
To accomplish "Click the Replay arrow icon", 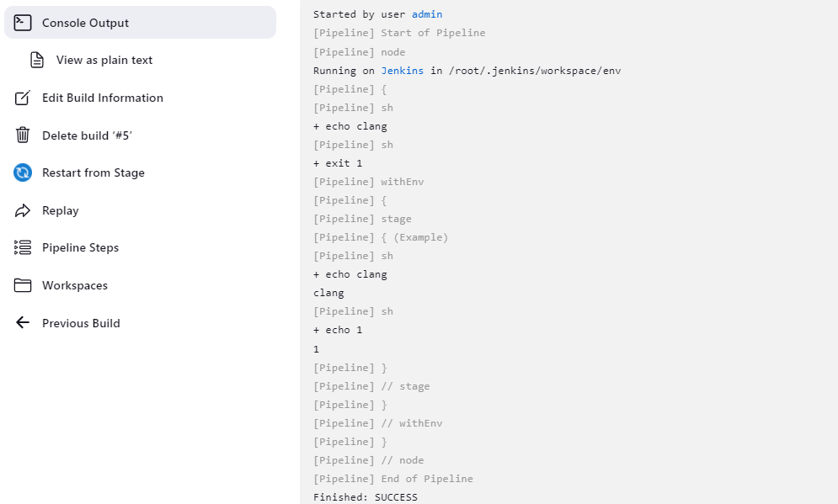I will click(x=23, y=210).
